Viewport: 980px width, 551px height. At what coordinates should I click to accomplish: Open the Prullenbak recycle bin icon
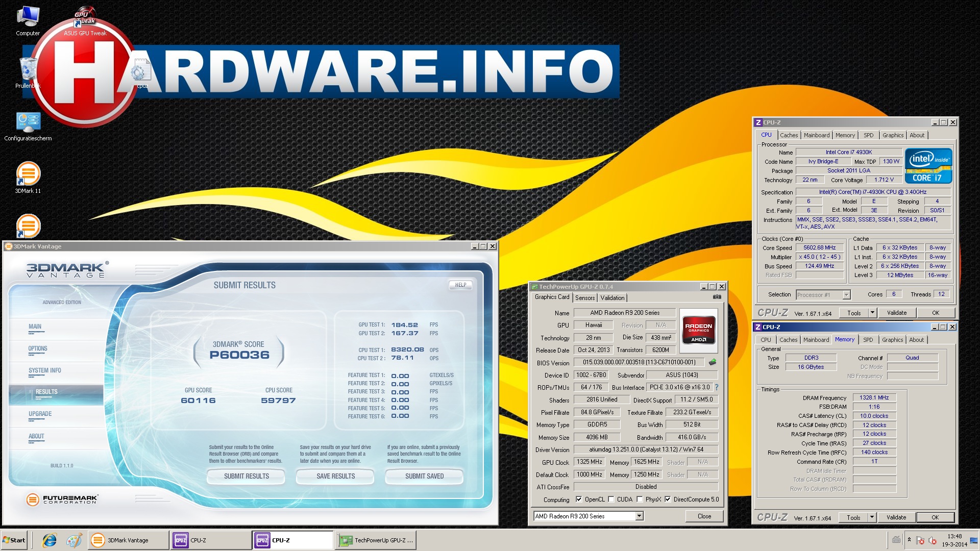[28, 72]
